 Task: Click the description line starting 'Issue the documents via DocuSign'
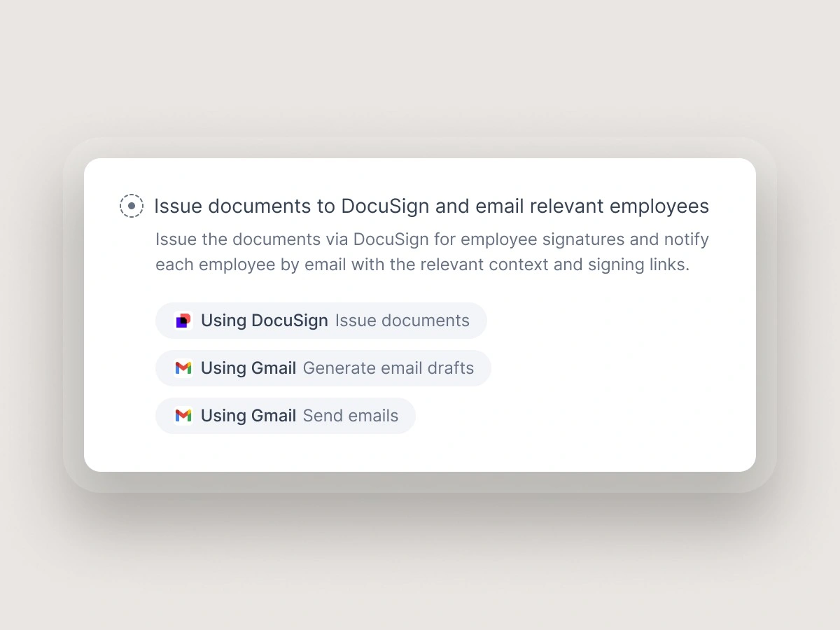coord(432,239)
